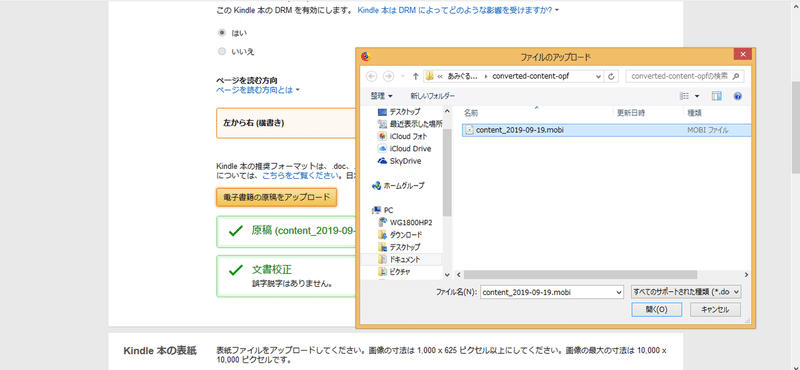Viewport: 800px width, 370px height.
Task: Select the はい DRM radio button
Action: click(221, 32)
